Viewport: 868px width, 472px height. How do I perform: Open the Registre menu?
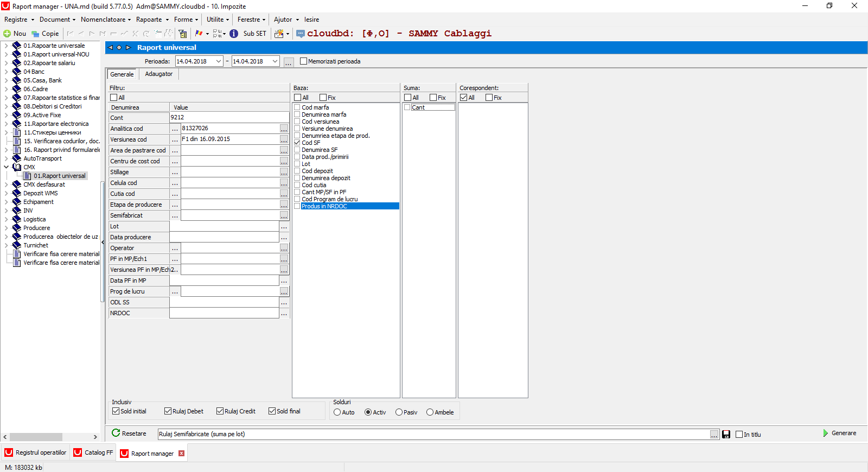[x=19, y=20]
